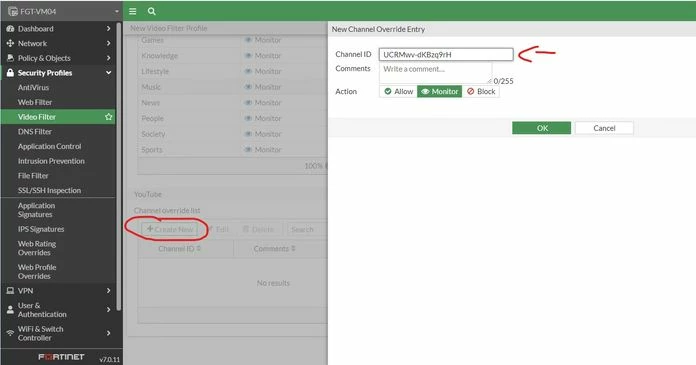Click the v7.0.11 version label
This screenshot has width=696, height=365.
pyautogui.click(x=110, y=359)
